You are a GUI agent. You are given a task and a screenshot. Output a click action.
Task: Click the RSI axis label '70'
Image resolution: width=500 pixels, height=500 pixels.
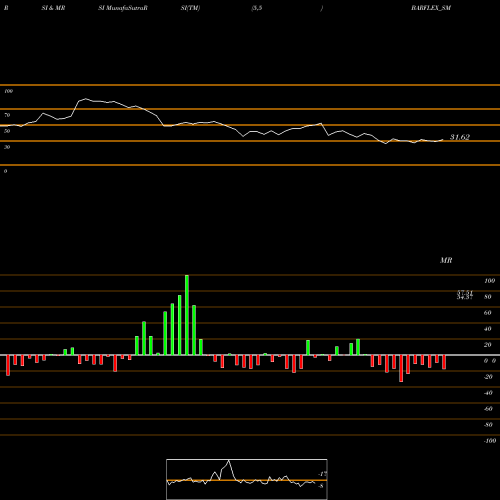7,115
